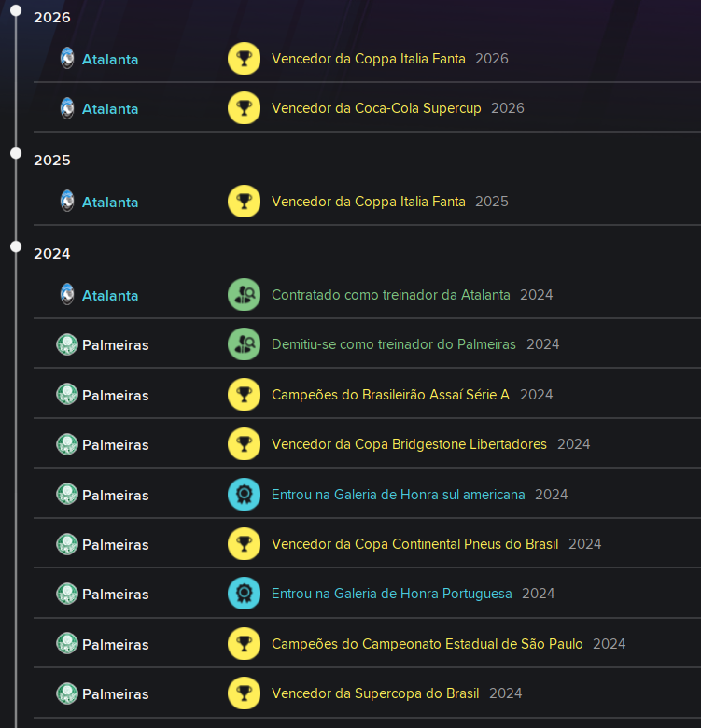This screenshot has width=701, height=728.
Task: Click Palmeiras name in the Demitiu-se row
Action: pos(116,345)
